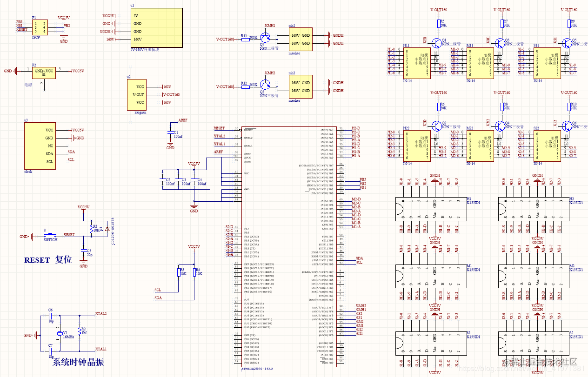Select the u1 5V-160V boost module
The width and height of the screenshot is (588, 377).
pyautogui.click(x=156, y=27)
